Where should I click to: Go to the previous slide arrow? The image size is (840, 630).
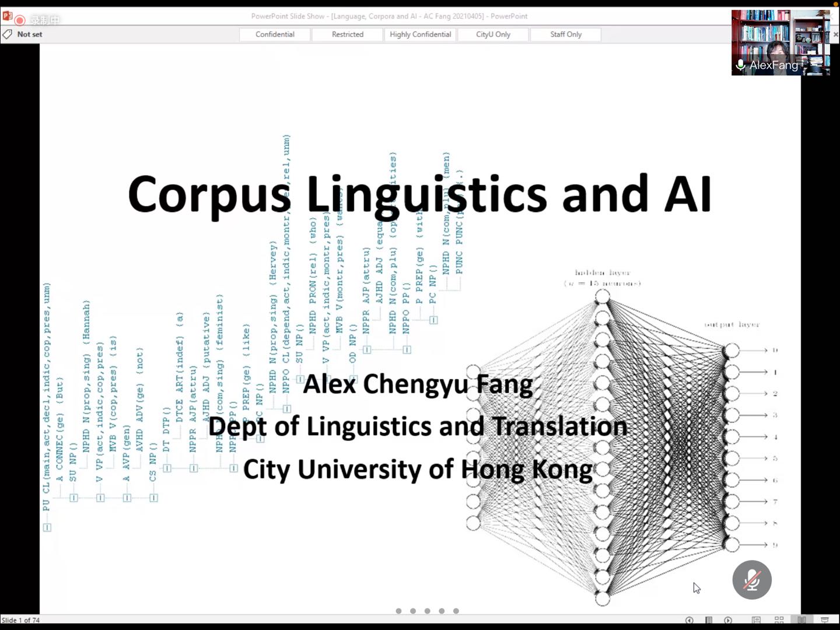(x=689, y=620)
